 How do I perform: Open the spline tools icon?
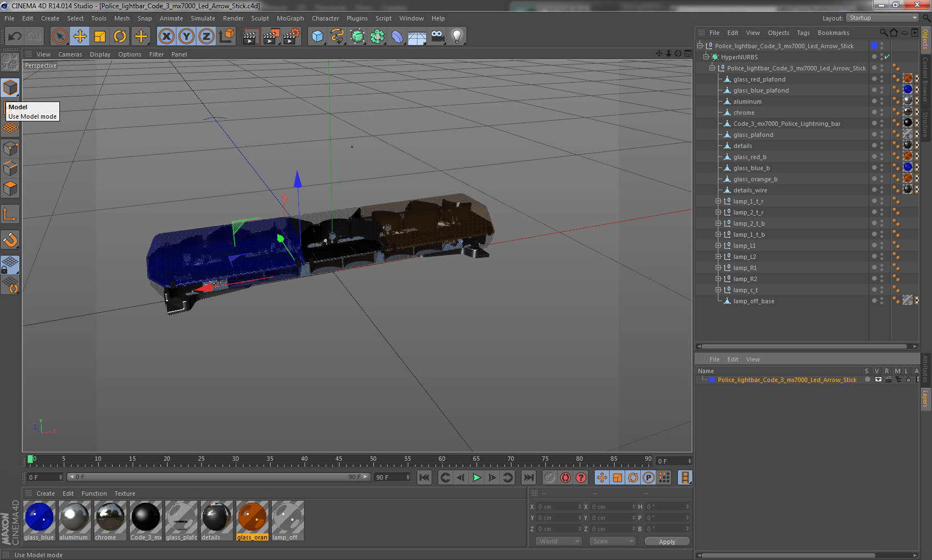point(337,37)
